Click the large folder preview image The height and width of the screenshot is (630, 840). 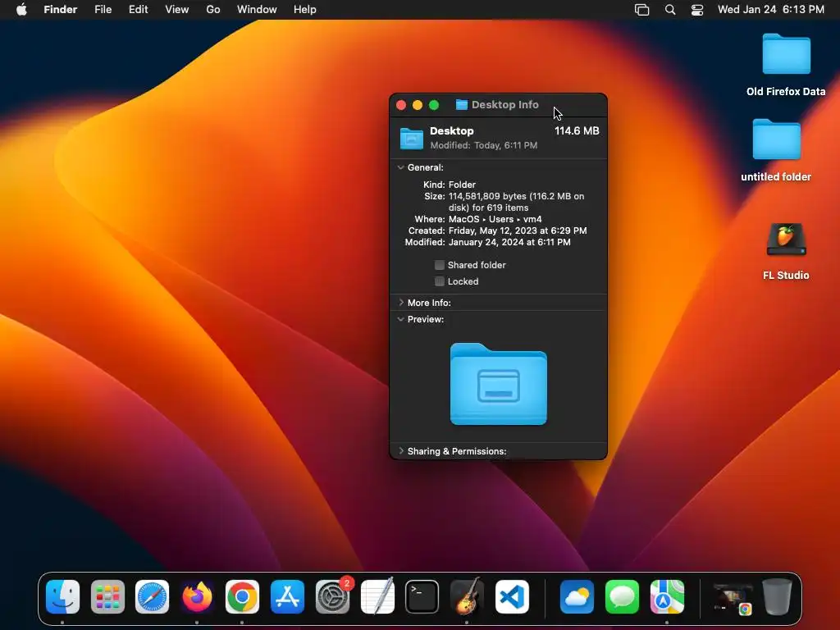(498, 384)
